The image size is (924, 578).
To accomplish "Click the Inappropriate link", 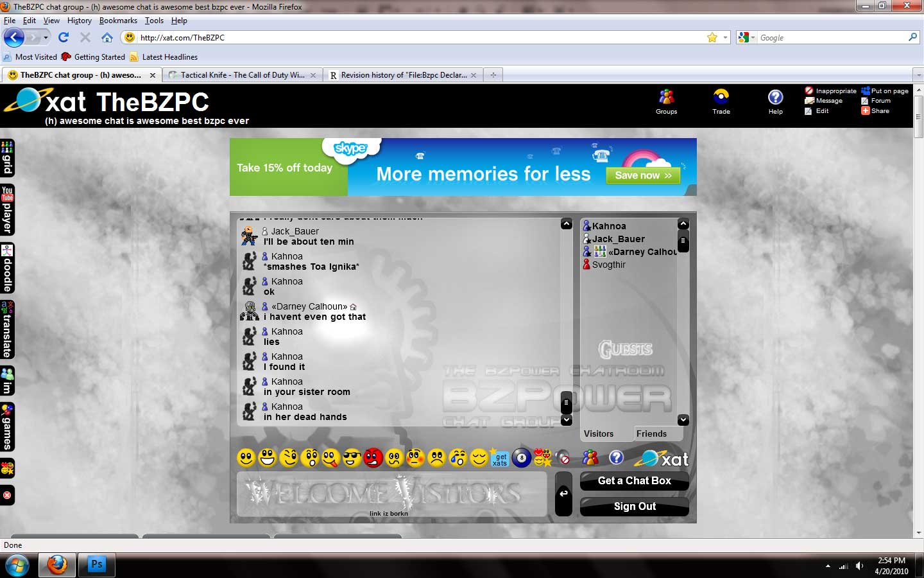I will point(830,91).
